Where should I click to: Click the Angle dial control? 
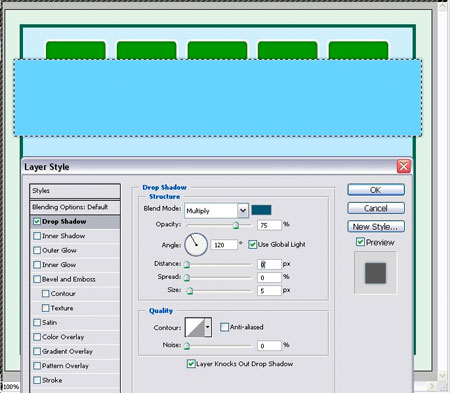click(196, 245)
